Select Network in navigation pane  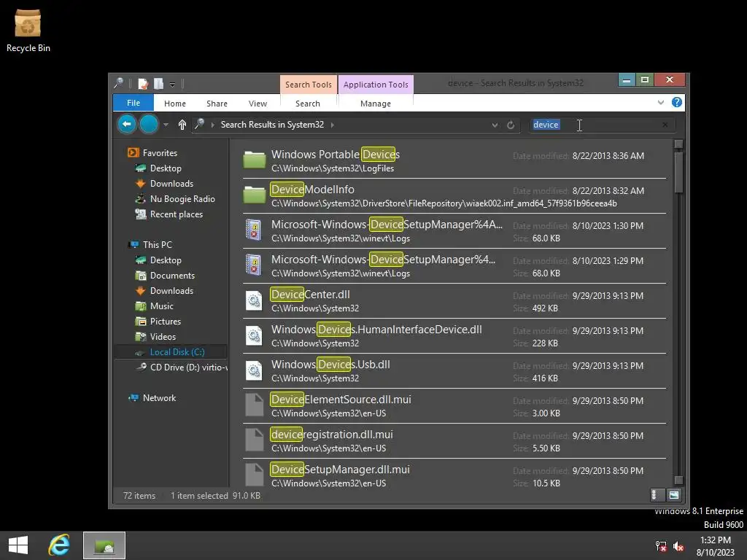(159, 398)
